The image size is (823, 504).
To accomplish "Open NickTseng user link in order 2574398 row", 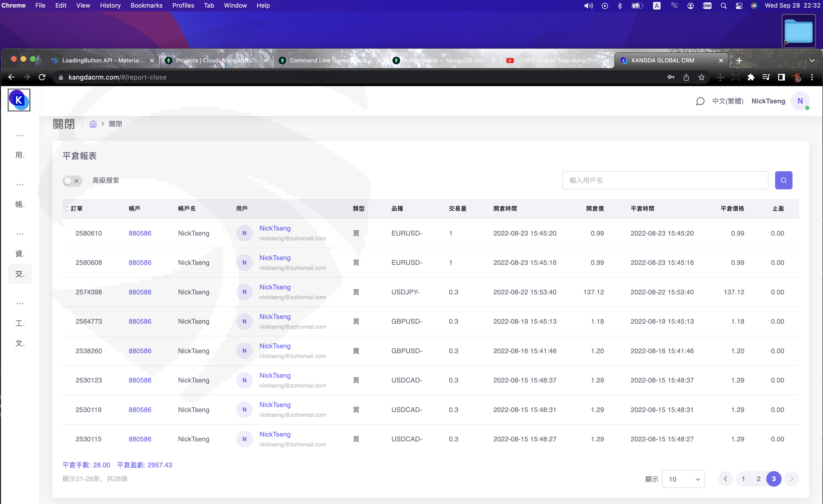I will (x=275, y=287).
